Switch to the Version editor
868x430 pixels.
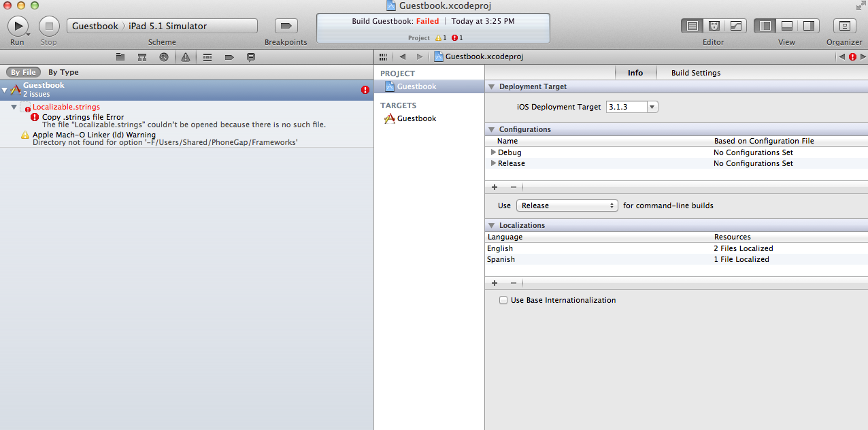pos(735,26)
